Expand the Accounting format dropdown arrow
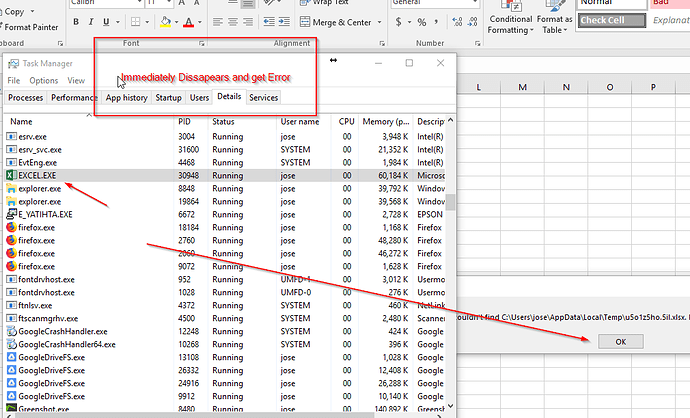The width and height of the screenshot is (690, 418). point(409,22)
